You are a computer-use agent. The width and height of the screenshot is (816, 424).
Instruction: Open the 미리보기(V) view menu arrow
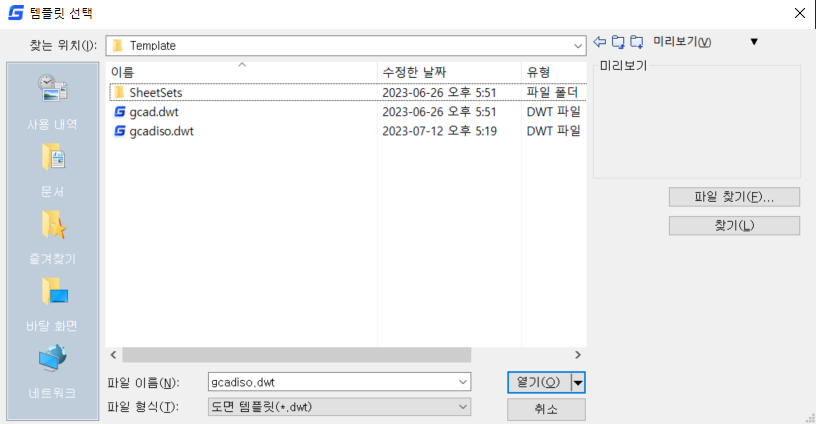coord(754,42)
